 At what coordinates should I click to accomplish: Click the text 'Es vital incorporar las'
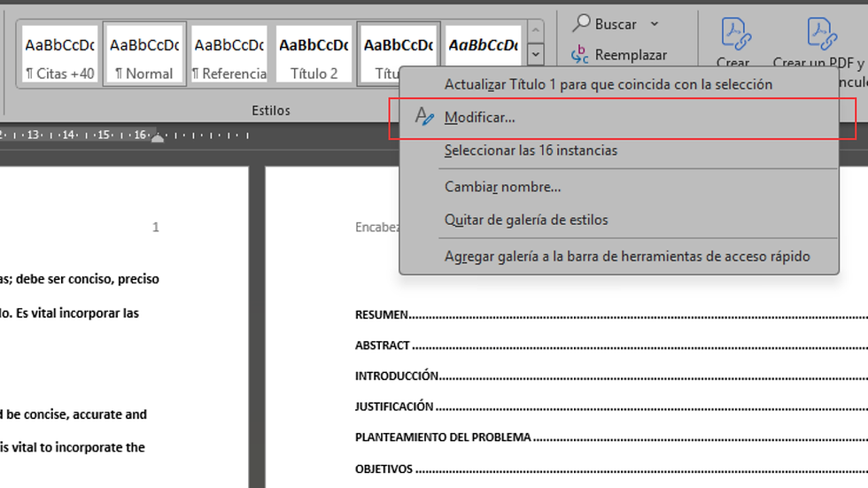tap(78, 314)
